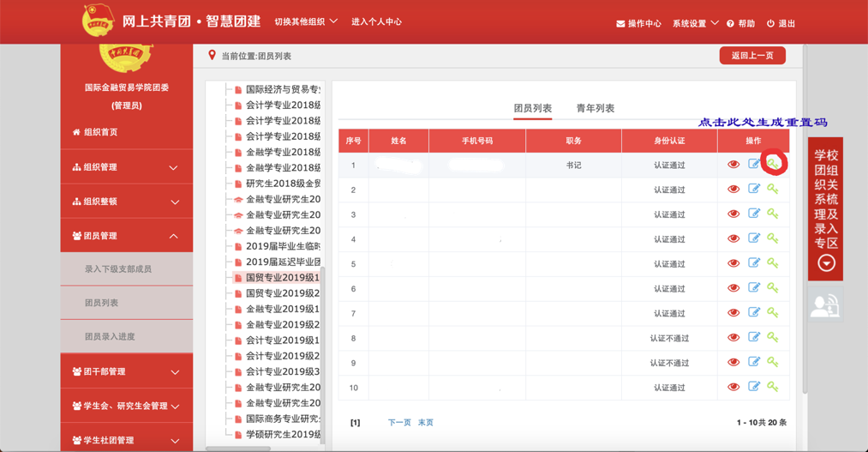Click the edit pencil icon in row 3
Viewport: 868px width, 452px height.
click(754, 214)
